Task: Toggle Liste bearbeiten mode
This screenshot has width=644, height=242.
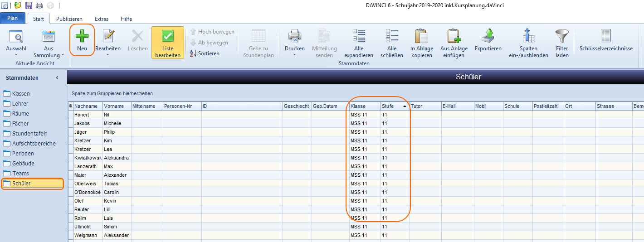Action: (x=168, y=43)
